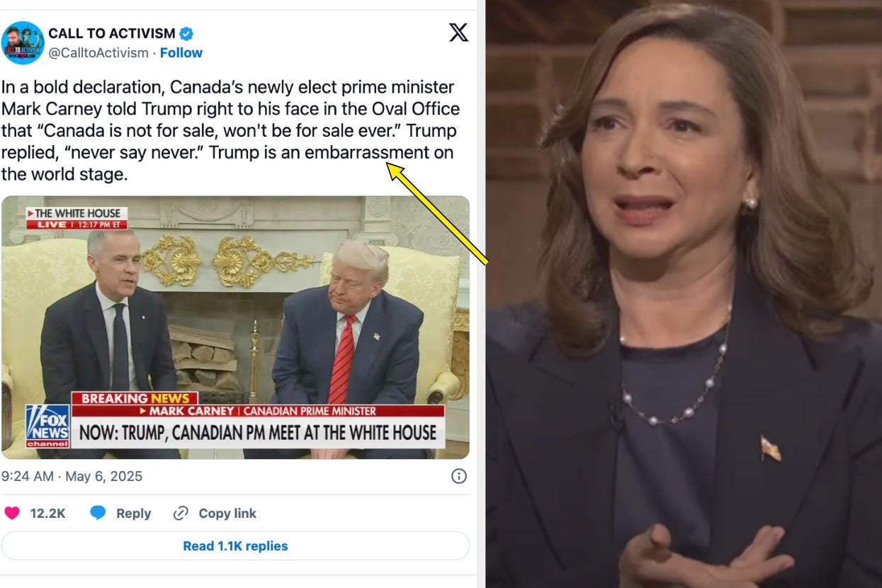Click the blue reply bubble icon
The width and height of the screenshot is (882, 588).
pos(98,513)
